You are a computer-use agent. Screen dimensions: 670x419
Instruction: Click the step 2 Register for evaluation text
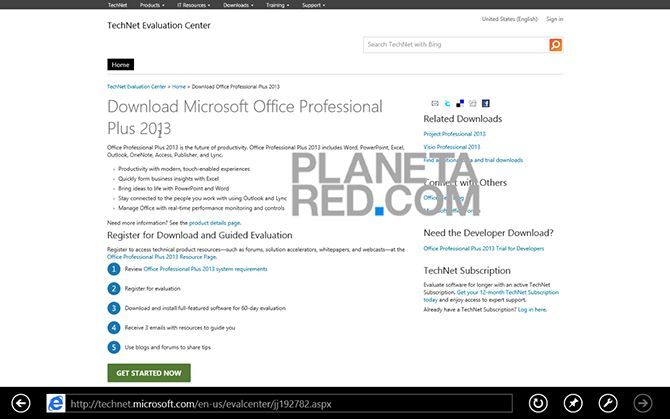[153, 289]
